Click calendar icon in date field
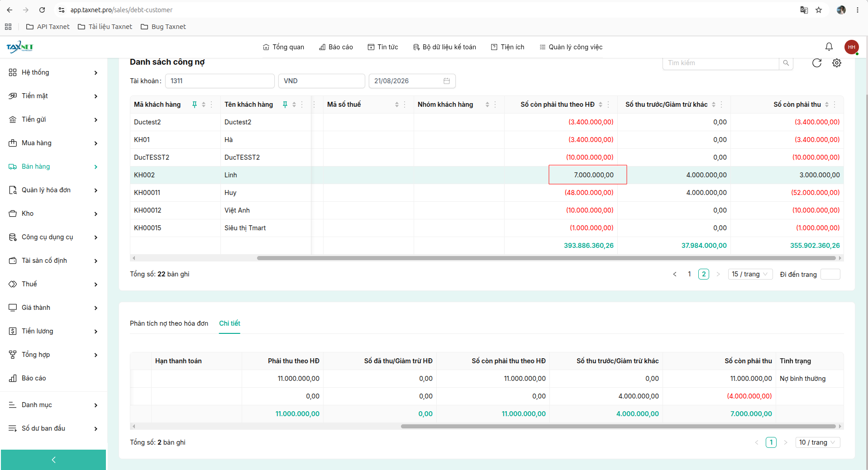The image size is (868, 470). 446,81
